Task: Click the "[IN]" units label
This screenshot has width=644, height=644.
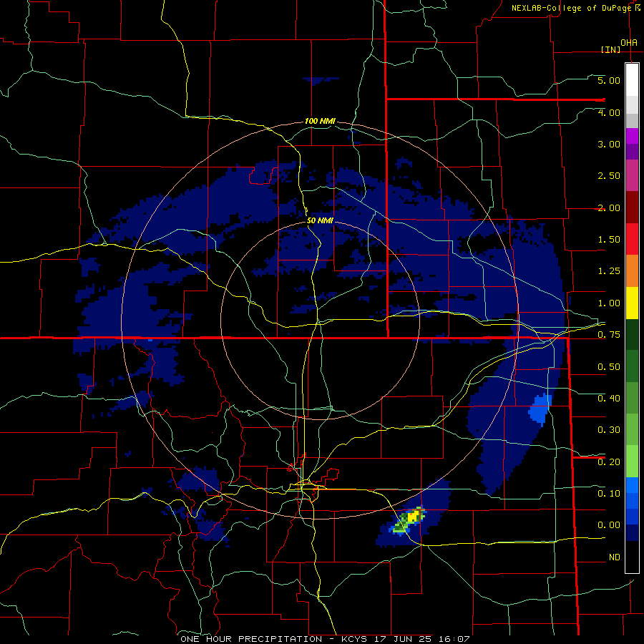Action: pos(610,49)
